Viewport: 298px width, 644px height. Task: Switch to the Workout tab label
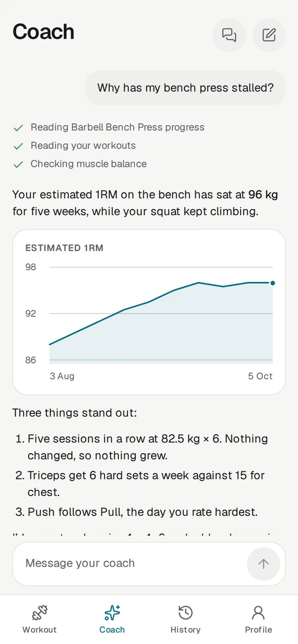coord(40,630)
